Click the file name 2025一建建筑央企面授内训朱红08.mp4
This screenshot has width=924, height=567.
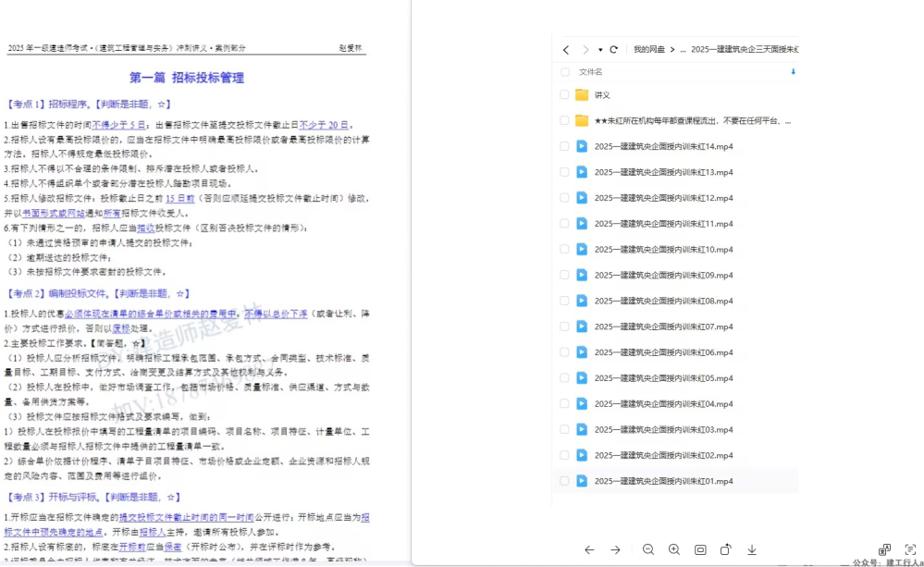pos(663,301)
